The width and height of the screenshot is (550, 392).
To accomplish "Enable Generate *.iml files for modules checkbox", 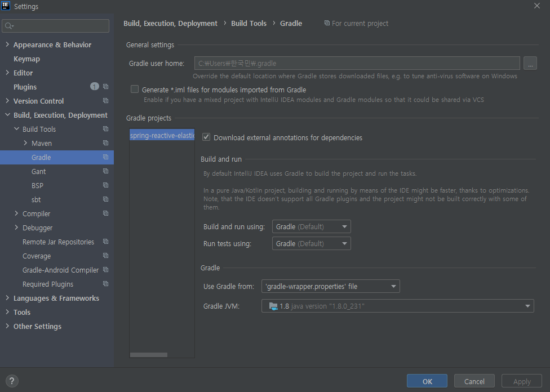I will 135,90.
